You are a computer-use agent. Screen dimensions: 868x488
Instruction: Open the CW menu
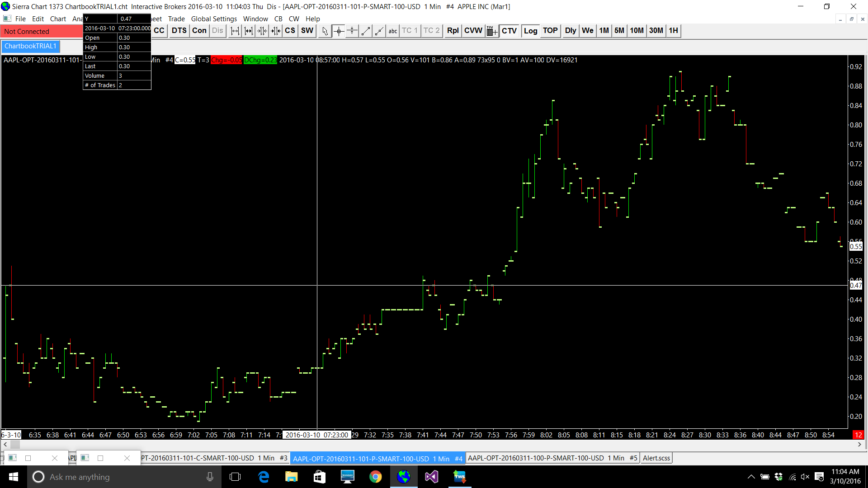294,19
